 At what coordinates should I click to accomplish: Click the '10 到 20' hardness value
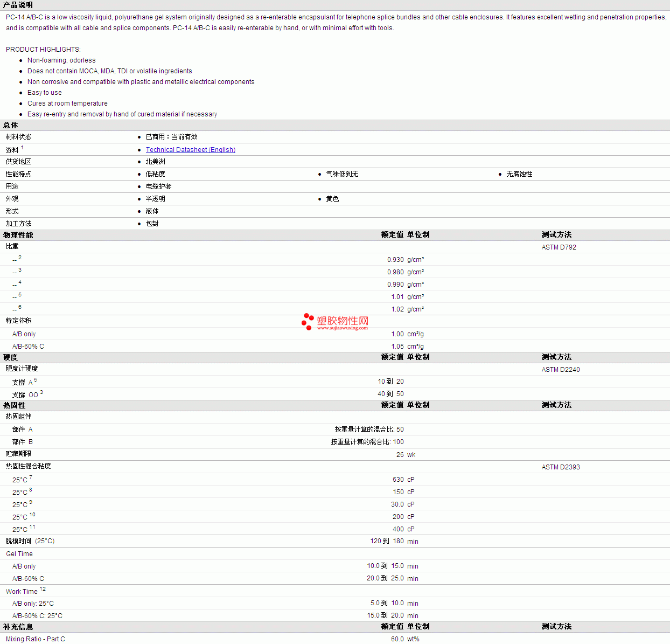391,382
